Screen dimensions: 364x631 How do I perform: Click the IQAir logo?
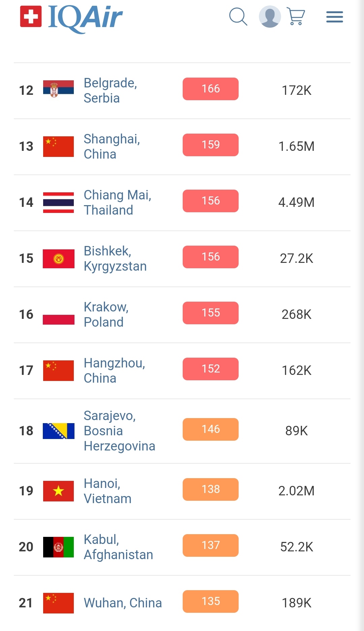(71, 17)
